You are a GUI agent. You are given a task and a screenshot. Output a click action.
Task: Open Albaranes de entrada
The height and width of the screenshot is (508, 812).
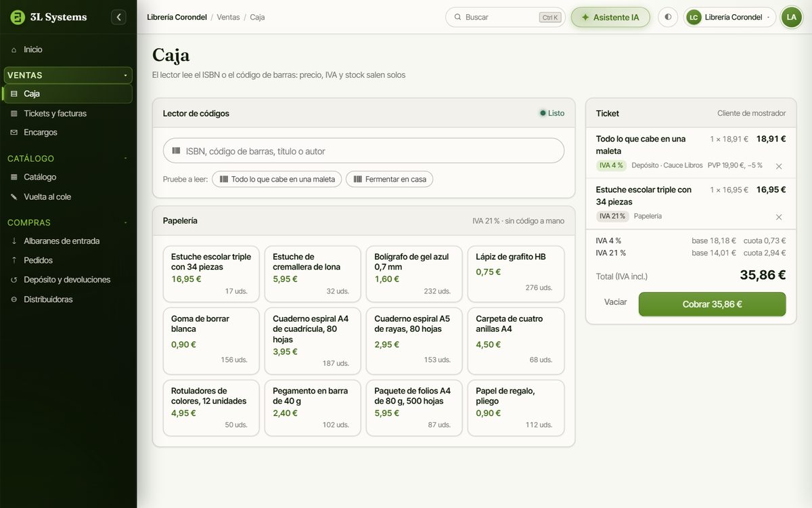[x=68, y=240]
